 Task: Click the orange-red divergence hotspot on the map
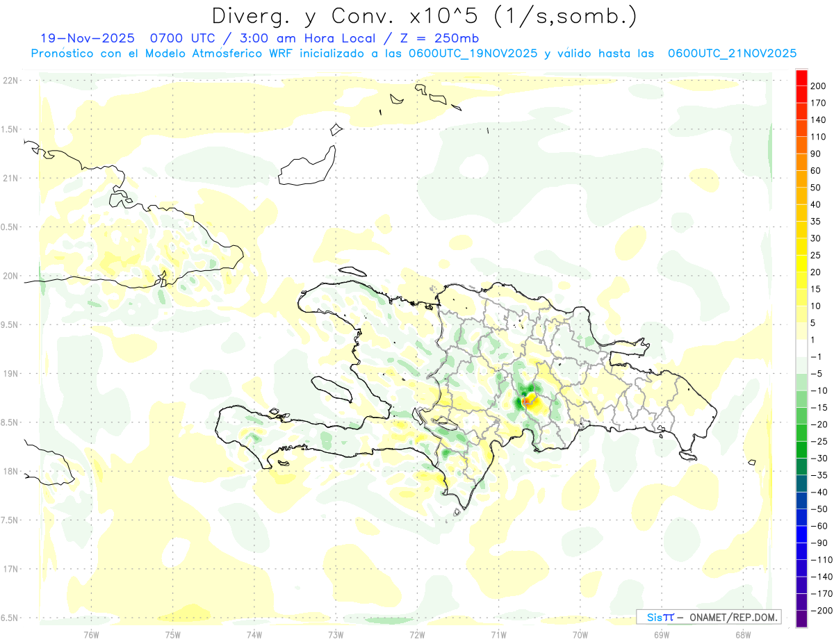[526, 401]
